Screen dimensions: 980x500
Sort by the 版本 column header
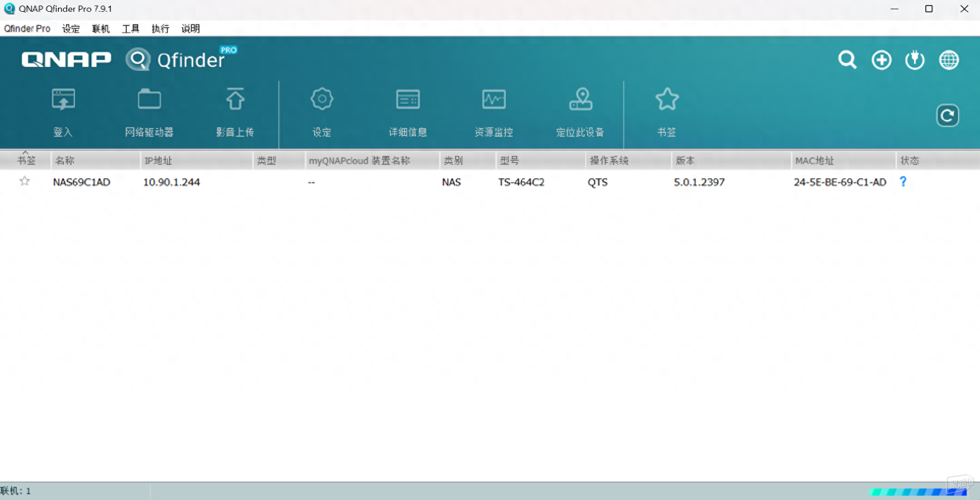[731, 160]
